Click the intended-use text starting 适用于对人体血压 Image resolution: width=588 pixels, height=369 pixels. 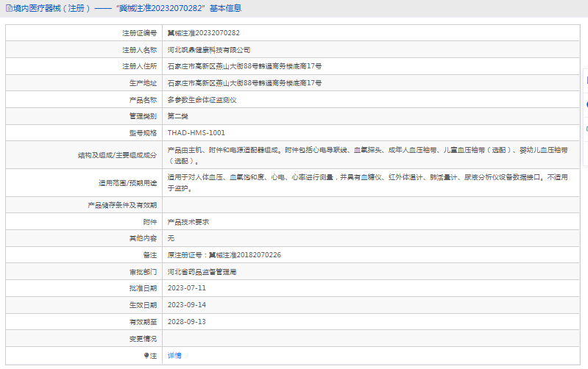pyautogui.click(x=367, y=183)
